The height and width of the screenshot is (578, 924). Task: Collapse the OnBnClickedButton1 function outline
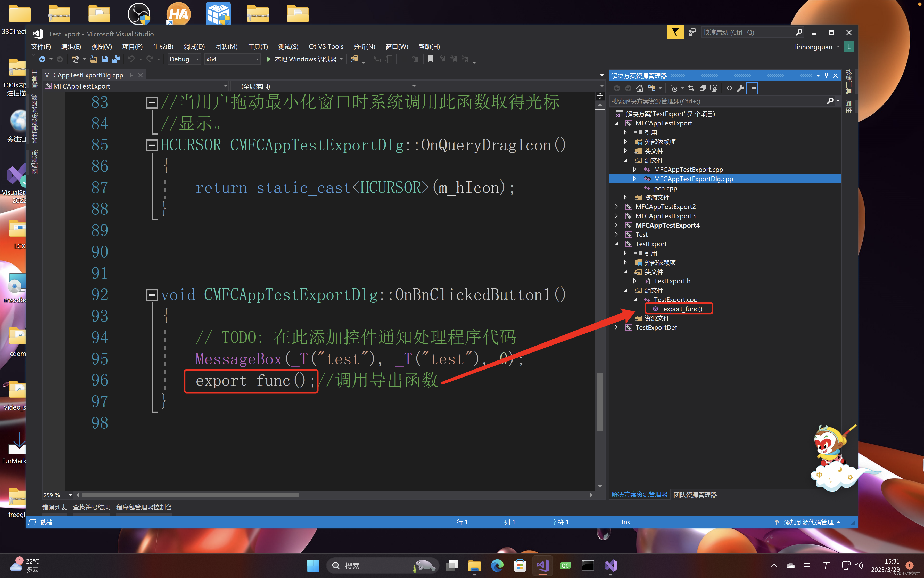click(152, 295)
